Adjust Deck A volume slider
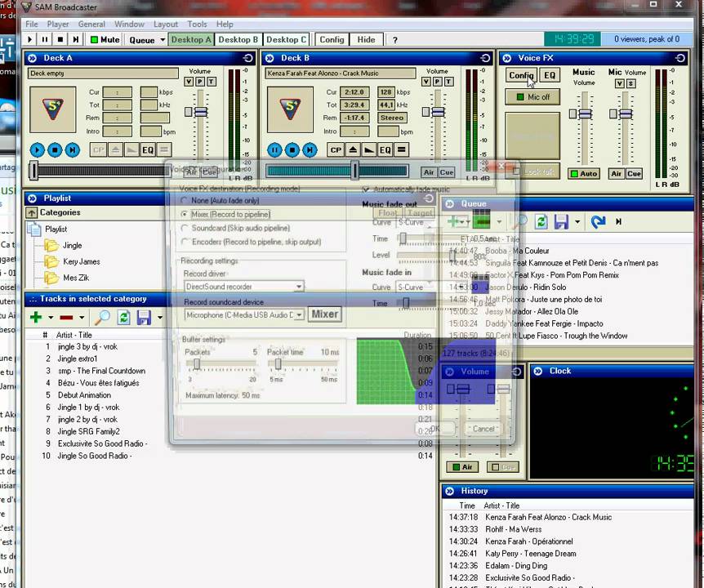704x588 pixels. point(201,112)
